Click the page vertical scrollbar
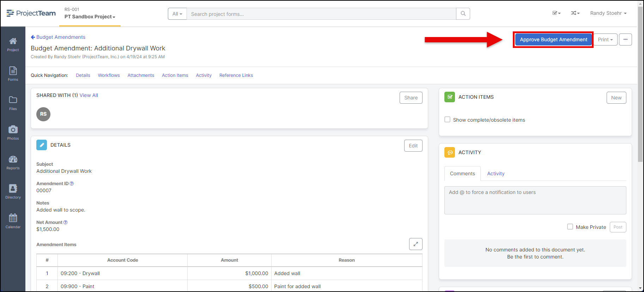Screen dimensions: 644x292 pyautogui.click(x=640, y=84)
